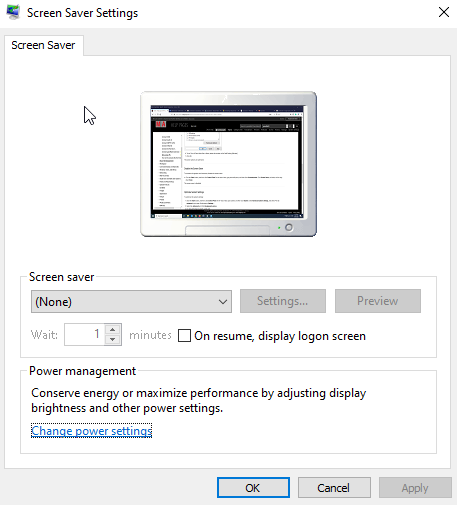
Task: Click the Screen Saver Settings title bar icon
Action: pyautogui.click(x=13, y=12)
